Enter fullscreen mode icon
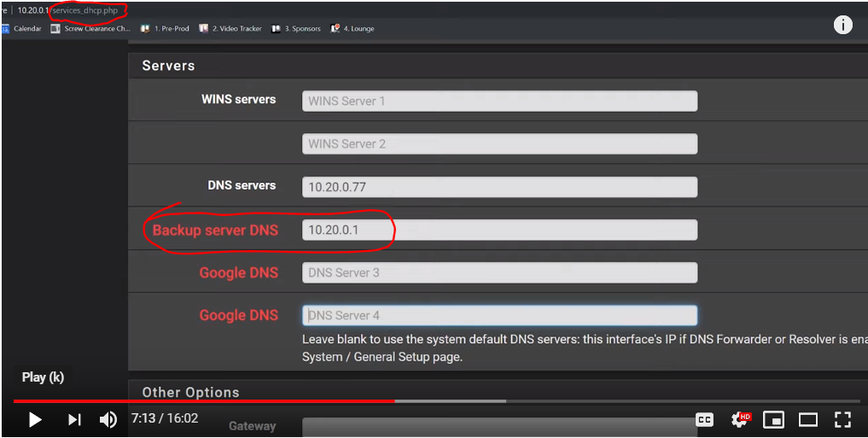Screen dimensions: 868x438 click(842, 420)
